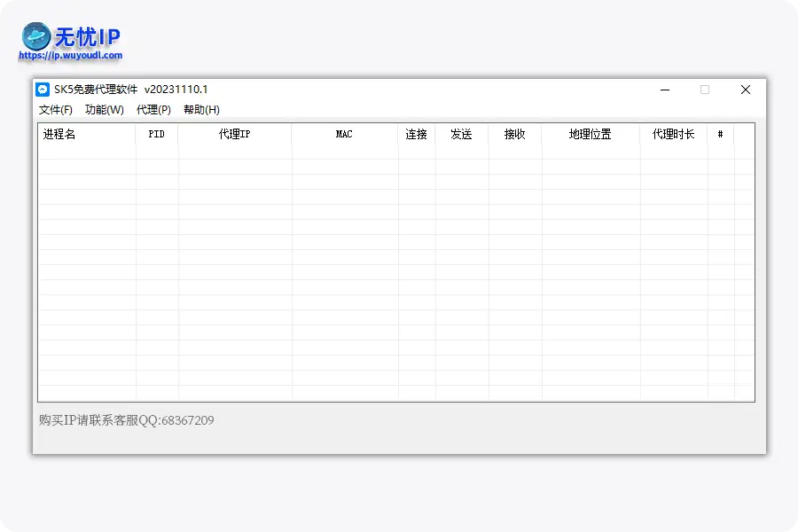Sort by the 连接 column header

[x=416, y=135]
